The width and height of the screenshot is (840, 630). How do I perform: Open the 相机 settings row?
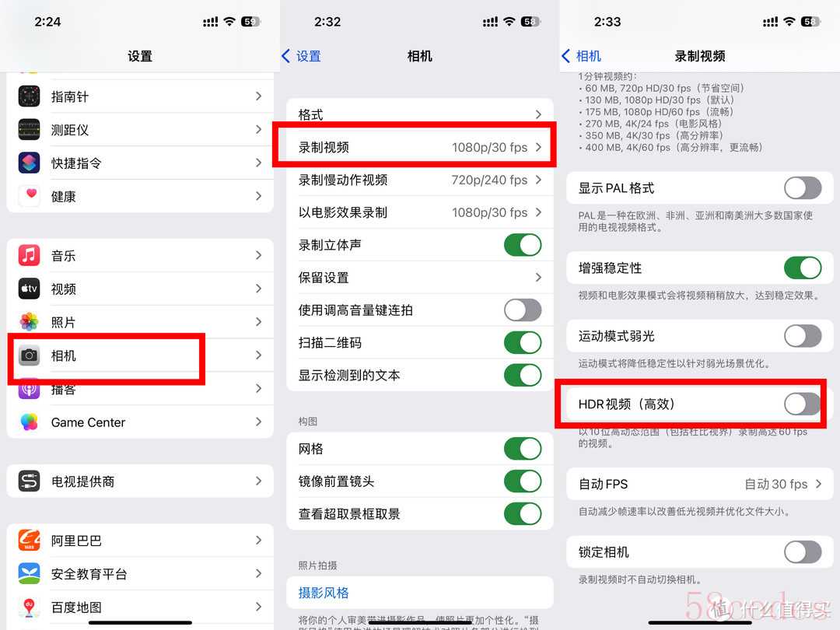click(140, 355)
